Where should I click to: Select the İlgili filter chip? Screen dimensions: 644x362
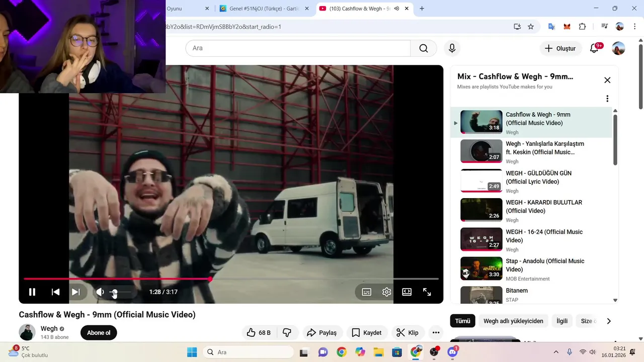[562, 321]
